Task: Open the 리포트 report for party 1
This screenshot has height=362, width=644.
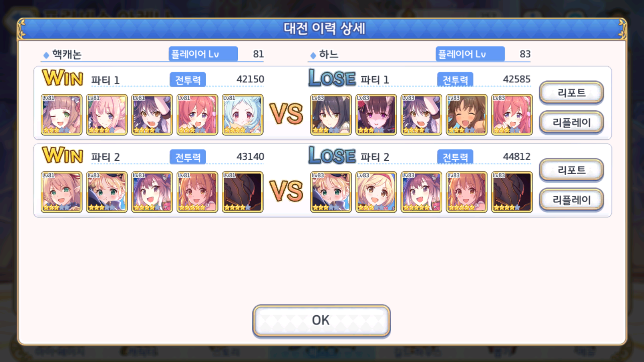Action: pyautogui.click(x=571, y=93)
